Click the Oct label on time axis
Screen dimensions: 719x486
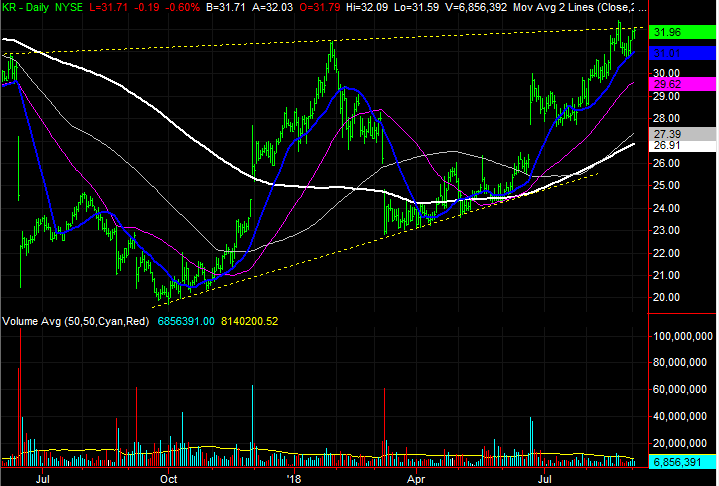pyautogui.click(x=168, y=479)
